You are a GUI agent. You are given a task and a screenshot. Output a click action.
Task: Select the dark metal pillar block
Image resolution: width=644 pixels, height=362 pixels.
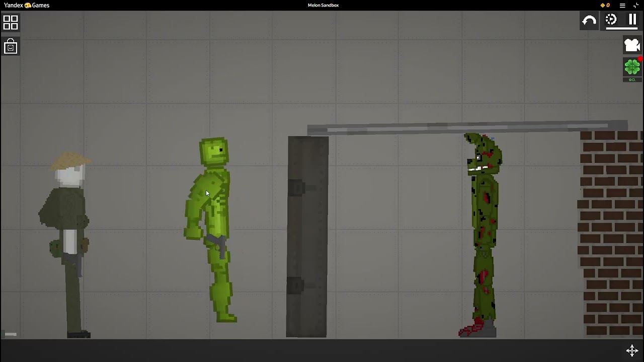point(307,236)
